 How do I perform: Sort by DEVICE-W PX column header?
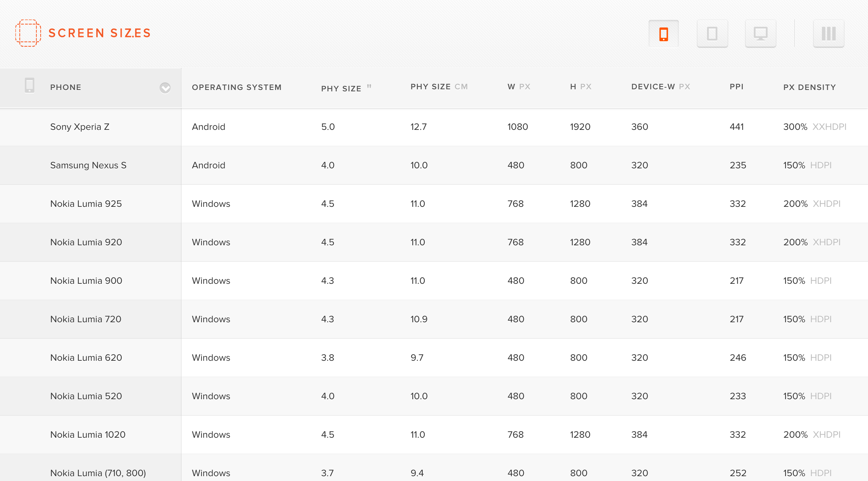tap(661, 87)
